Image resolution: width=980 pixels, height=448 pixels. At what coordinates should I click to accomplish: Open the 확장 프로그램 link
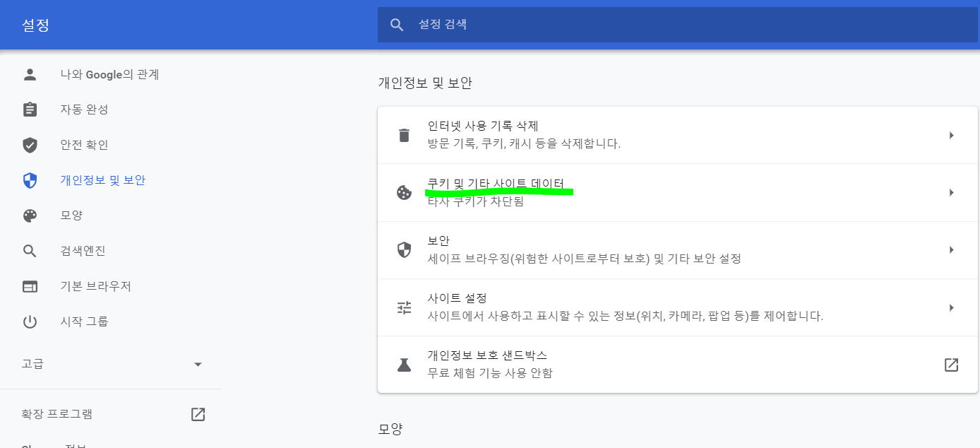click(110, 414)
